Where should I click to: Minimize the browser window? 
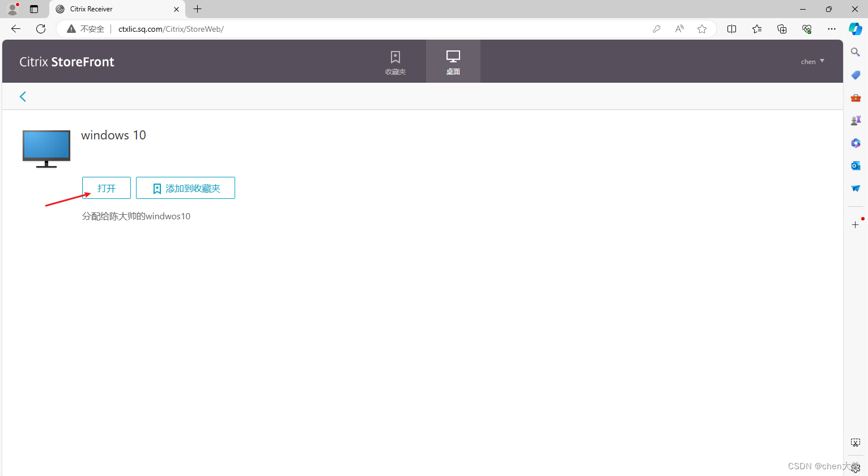(x=803, y=9)
